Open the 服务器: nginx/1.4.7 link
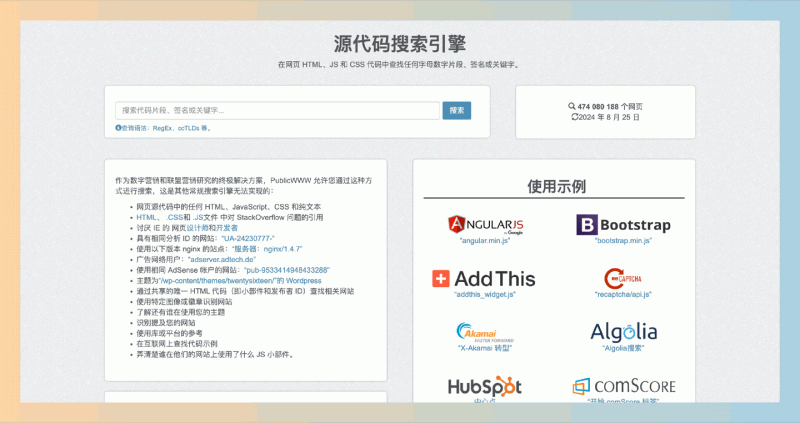The width and height of the screenshot is (800, 423). coord(267,249)
